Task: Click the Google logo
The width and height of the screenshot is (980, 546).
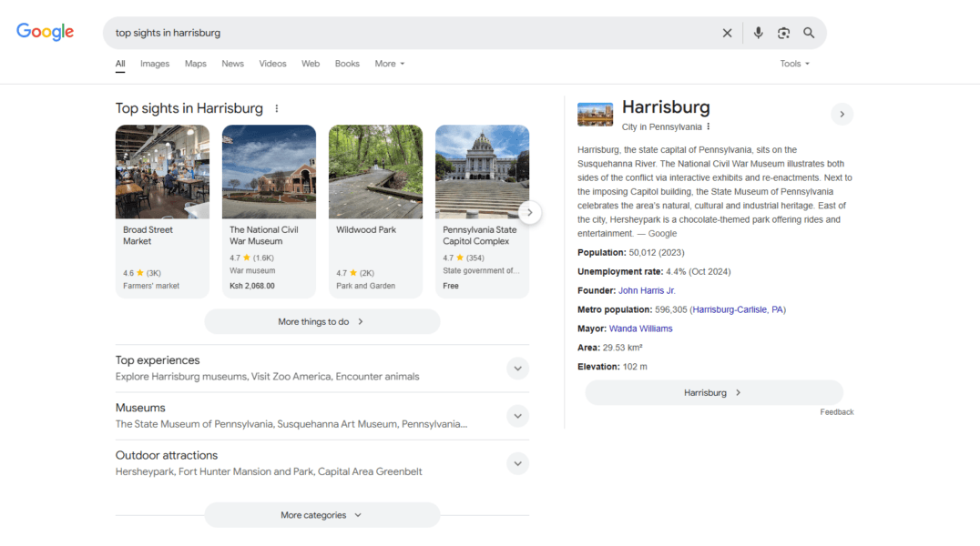Action: click(45, 31)
